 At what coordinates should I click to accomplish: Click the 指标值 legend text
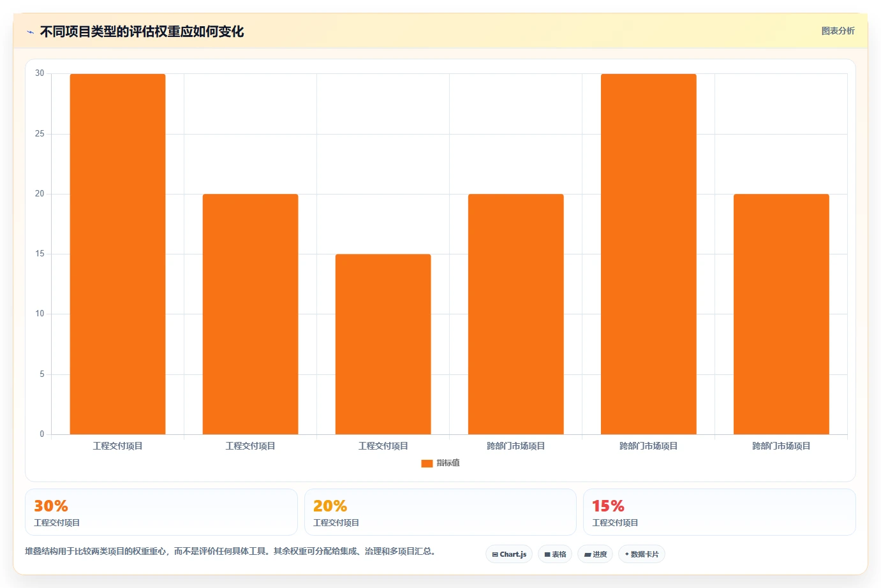click(448, 463)
